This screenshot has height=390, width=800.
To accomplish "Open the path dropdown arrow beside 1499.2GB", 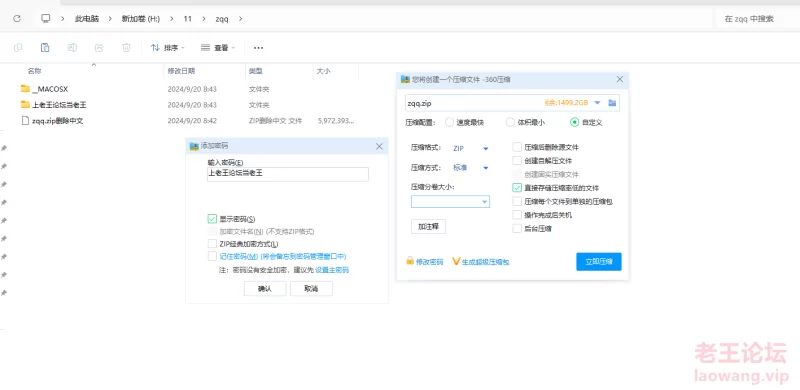I will tap(597, 103).
